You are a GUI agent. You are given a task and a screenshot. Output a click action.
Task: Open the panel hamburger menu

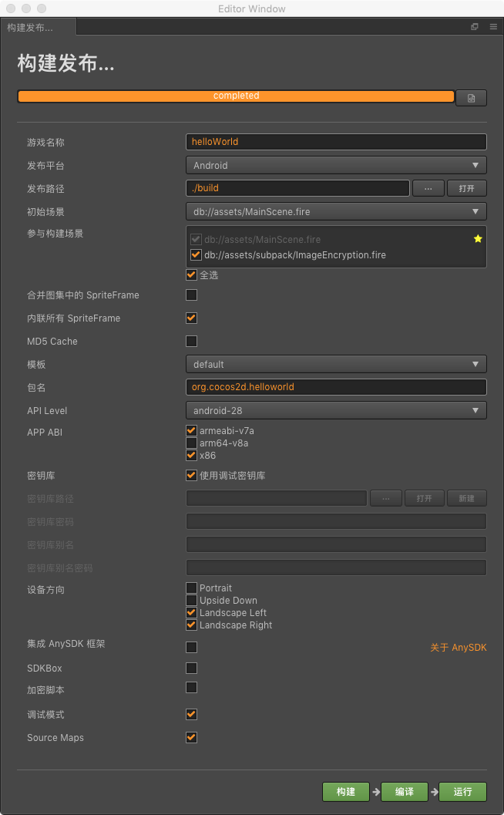(x=493, y=27)
